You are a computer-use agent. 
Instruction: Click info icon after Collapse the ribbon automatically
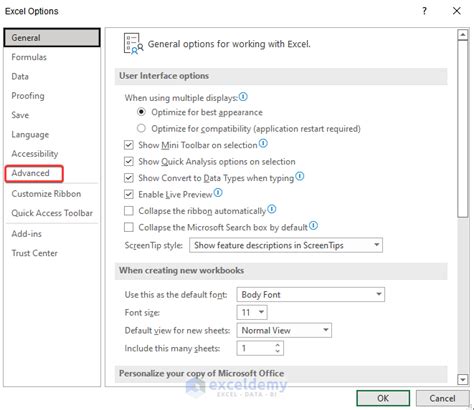pyautogui.click(x=272, y=209)
